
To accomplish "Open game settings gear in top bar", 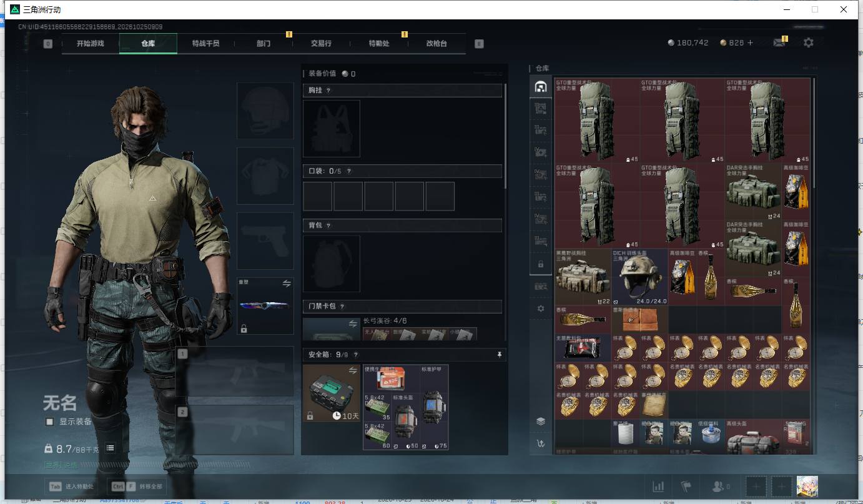I will 809,43.
